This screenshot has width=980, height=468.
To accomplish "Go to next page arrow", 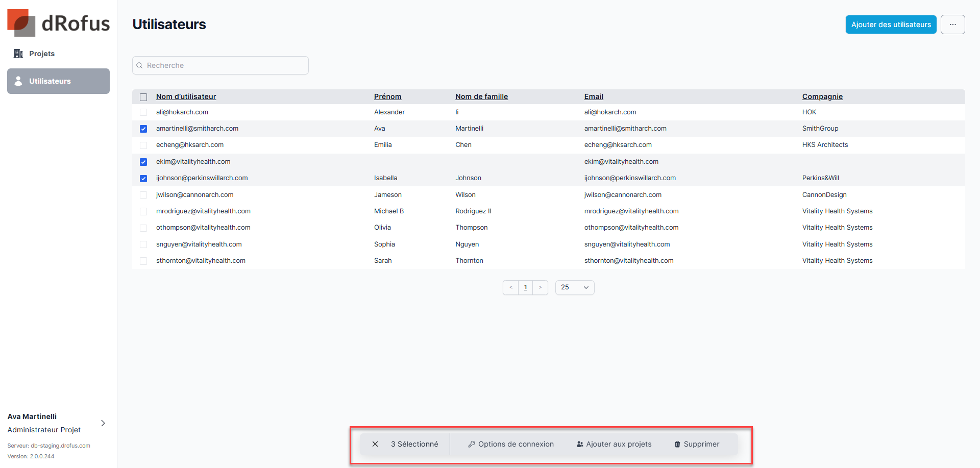I will (x=540, y=287).
